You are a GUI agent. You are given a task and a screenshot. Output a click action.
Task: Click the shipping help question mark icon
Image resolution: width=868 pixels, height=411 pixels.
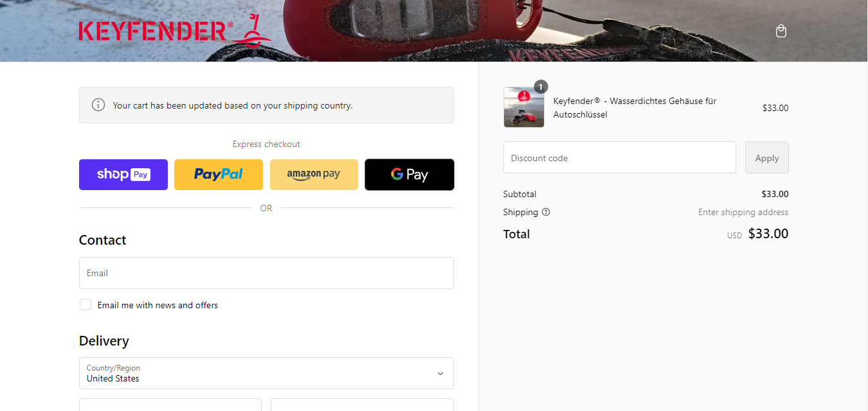coord(546,212)
